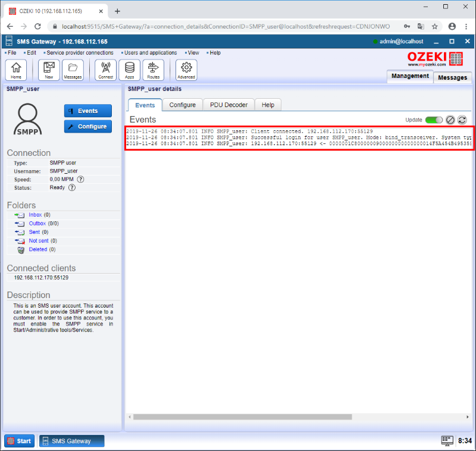Viewport: 476px width, 451px height.
Task: Click the browser address bar
Action: (226, 26)
